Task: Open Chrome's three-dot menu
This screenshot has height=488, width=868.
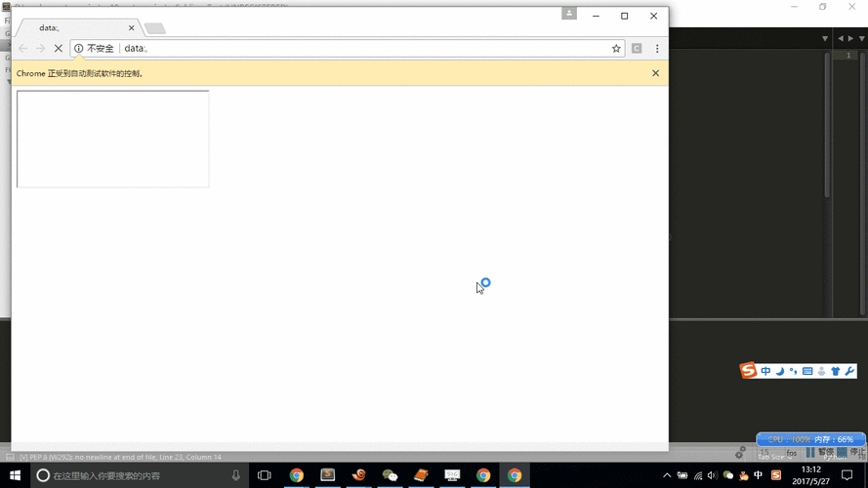Action: [x=657, y=48]
